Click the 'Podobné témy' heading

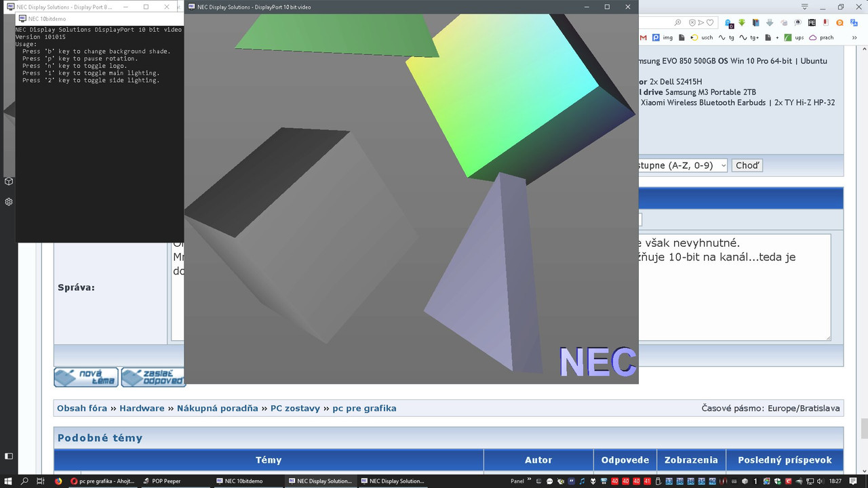pyautogui.click(x=100, y=438)
